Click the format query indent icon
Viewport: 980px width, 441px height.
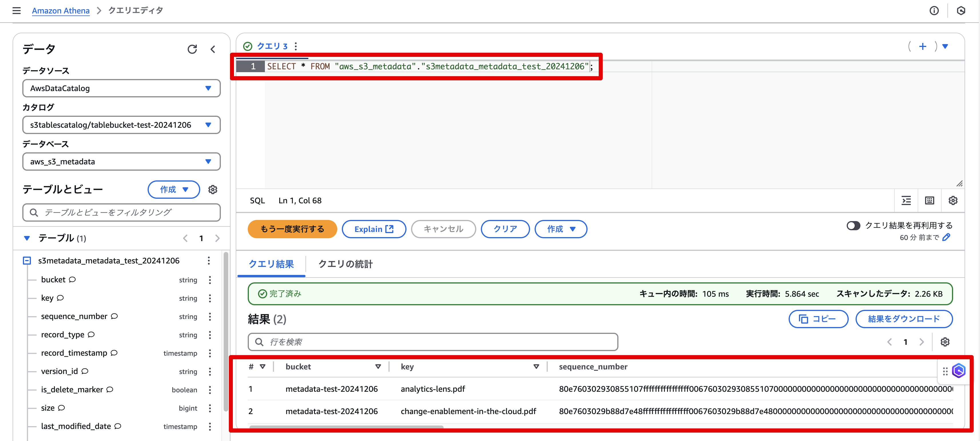pyautogui.click(x=906, y=201)
